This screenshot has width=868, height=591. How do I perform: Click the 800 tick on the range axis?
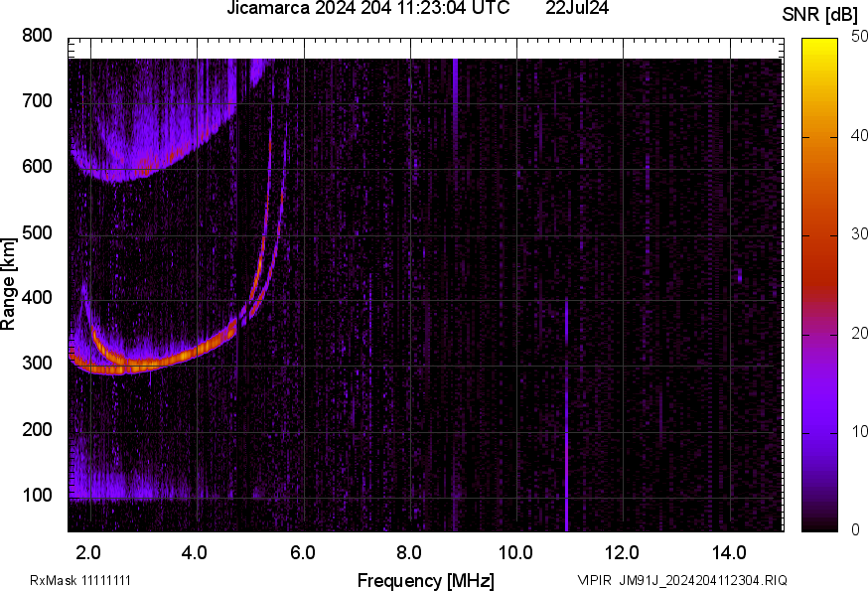pyautogui.click(x=37, y=36)
